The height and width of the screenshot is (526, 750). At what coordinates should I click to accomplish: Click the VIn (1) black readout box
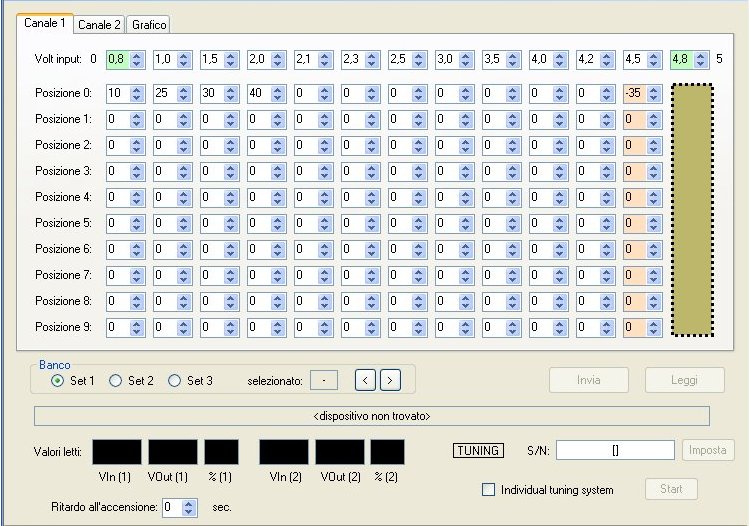pos(117,452)
